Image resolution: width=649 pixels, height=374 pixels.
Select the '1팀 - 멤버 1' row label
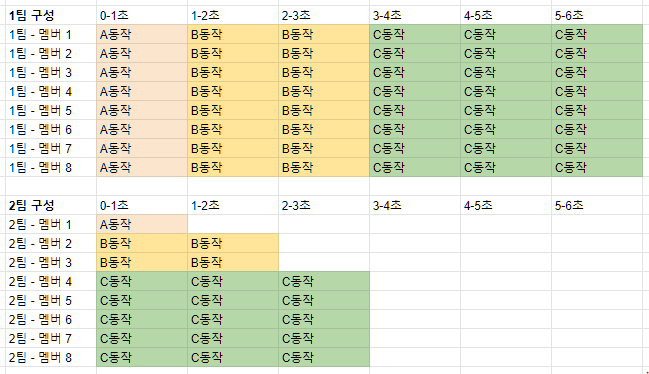tap(51, 34)
